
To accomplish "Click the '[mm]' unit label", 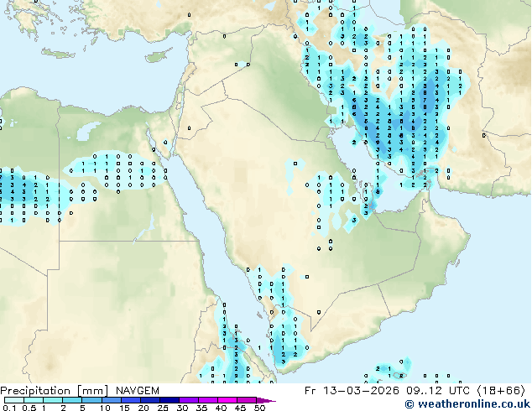I will [92, 391].
